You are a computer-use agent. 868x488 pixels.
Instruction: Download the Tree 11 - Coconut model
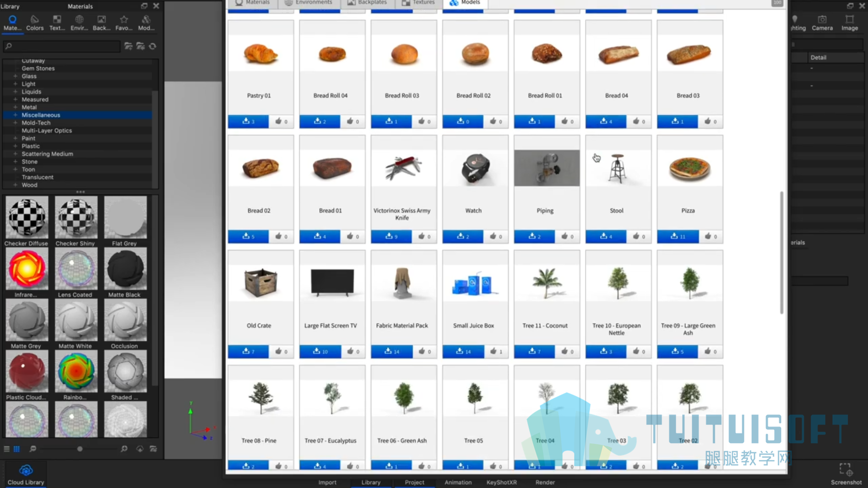[x=534, y=352]
